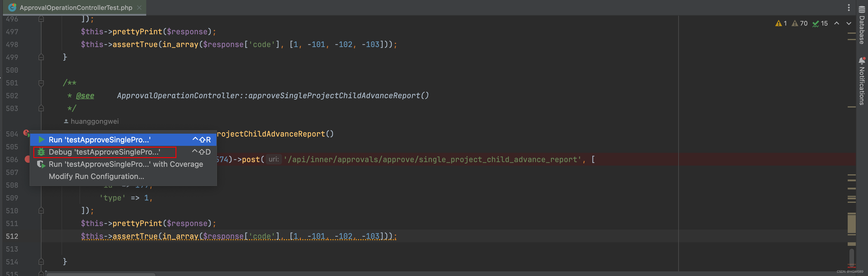The image size is (868, 276).
Task: Click the underlined assertTrue statement on line 512
Action: pyautogui.click(x=239, y=236)
